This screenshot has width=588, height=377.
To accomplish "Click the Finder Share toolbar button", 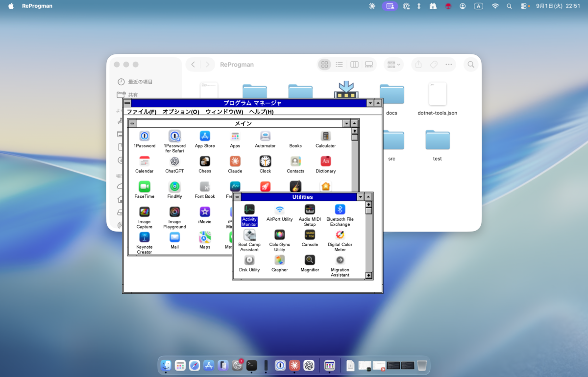I will click(418, 64).
